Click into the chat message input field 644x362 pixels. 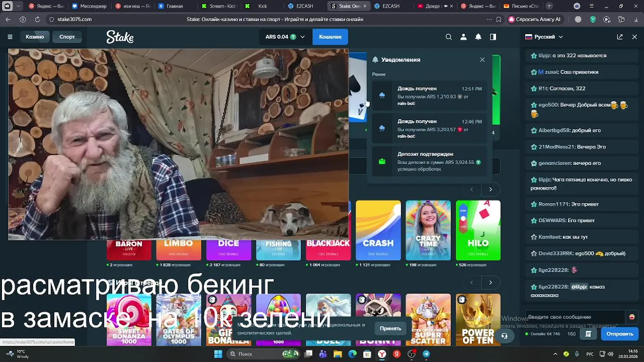point(576,317)
